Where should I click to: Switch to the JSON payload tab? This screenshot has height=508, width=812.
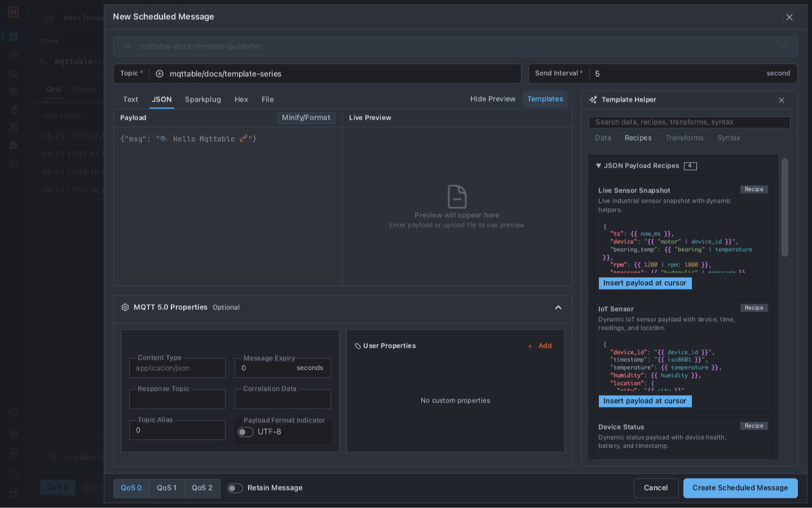tap(162, 100)
